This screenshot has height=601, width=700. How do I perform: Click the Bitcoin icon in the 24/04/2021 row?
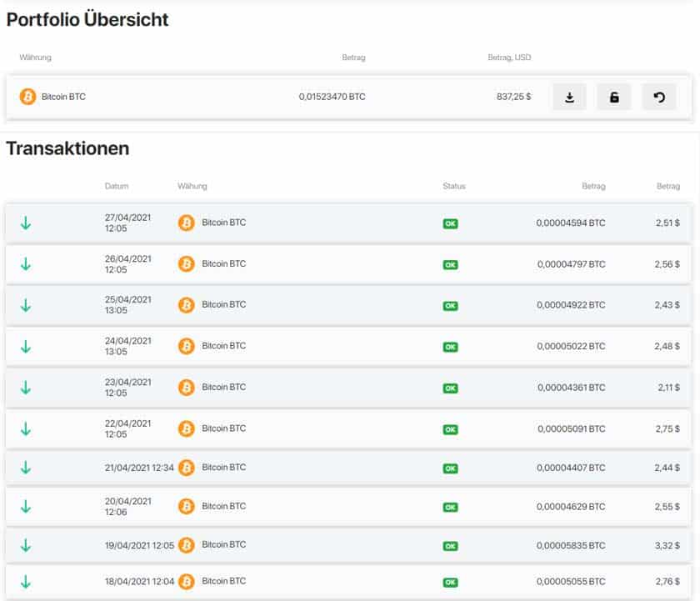186,346
